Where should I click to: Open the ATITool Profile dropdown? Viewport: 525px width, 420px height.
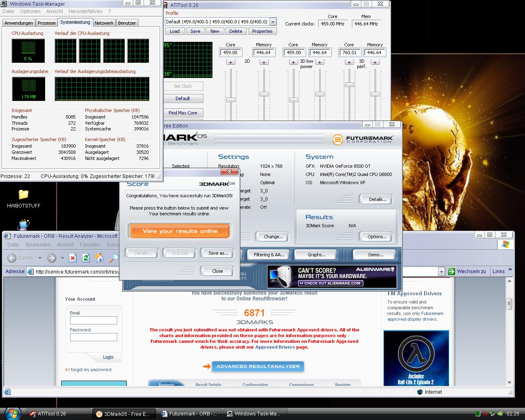pyautogui.click(x=273, y=22)
